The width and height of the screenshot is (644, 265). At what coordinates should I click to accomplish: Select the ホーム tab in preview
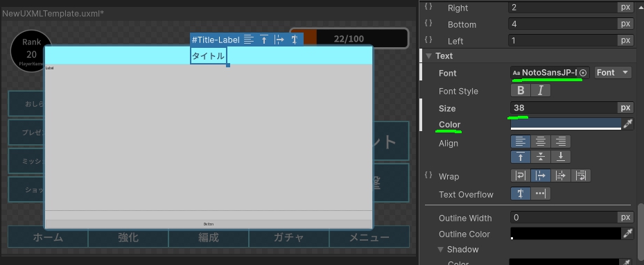pyautogui.click(x=48, y=237)
